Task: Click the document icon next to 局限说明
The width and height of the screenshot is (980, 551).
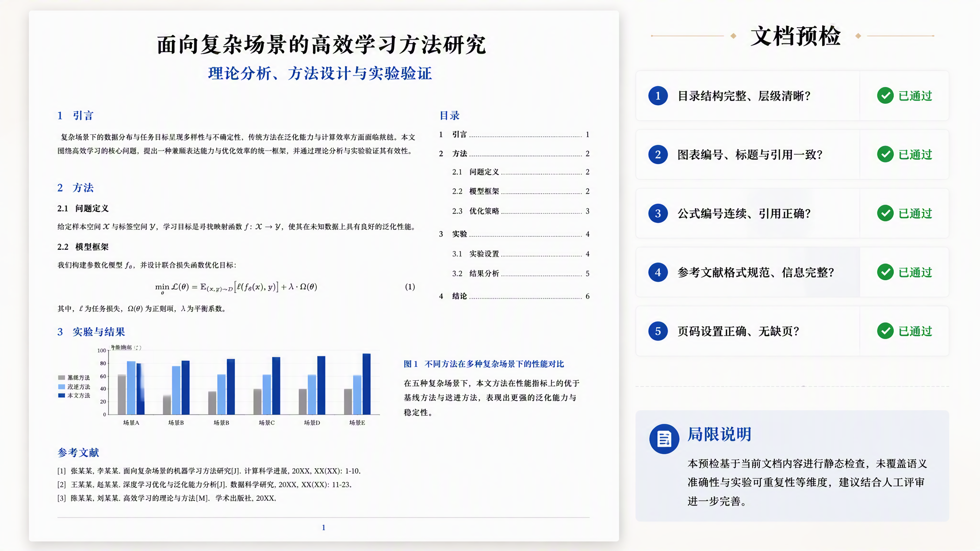Action: [664, 439]
